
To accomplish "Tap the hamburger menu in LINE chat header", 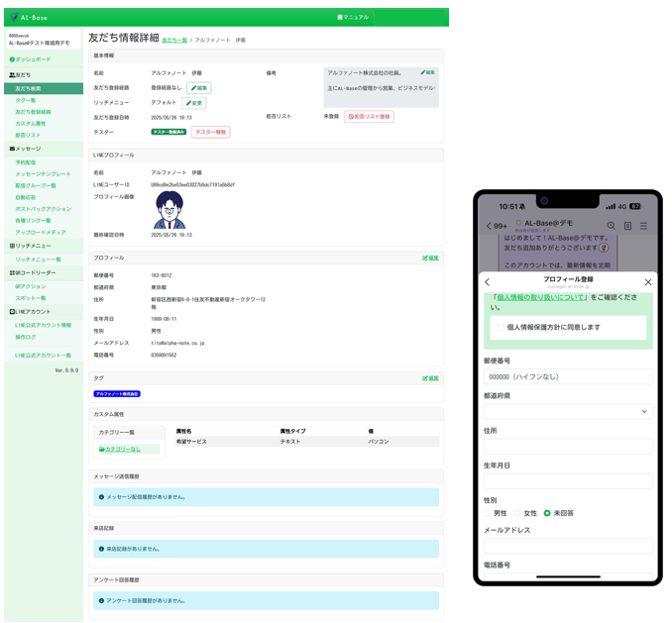I will 643,226.
